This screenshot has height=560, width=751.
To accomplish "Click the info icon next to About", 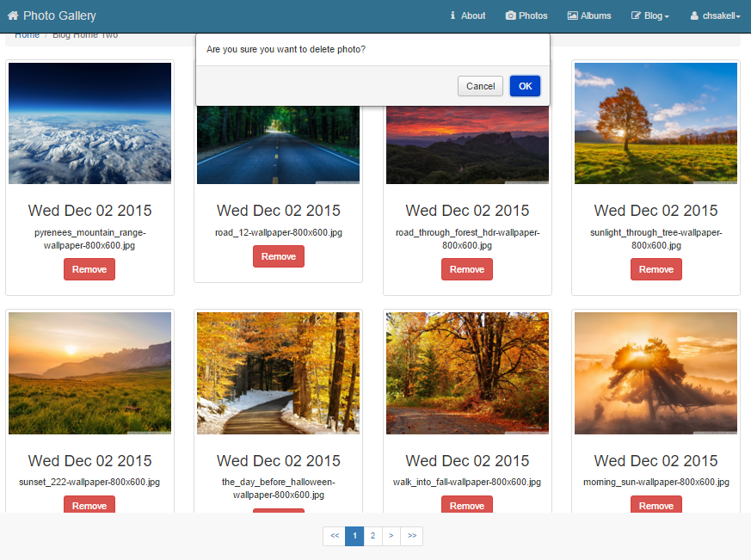I will click(452, 15).
